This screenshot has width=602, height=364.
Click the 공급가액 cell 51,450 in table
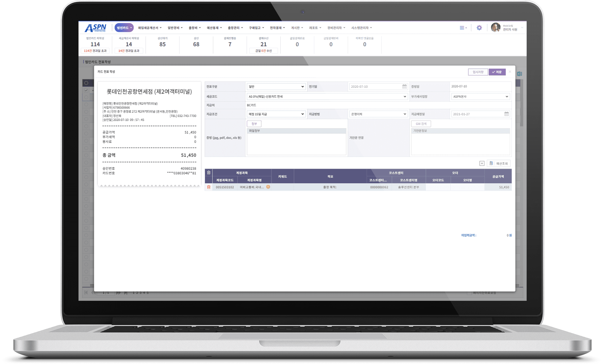point(498,187)
